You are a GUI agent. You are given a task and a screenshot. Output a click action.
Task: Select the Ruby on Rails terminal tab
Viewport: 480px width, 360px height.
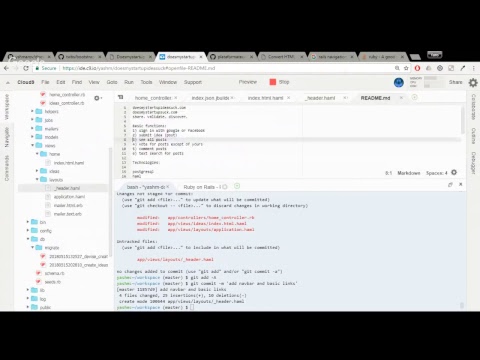202,187
